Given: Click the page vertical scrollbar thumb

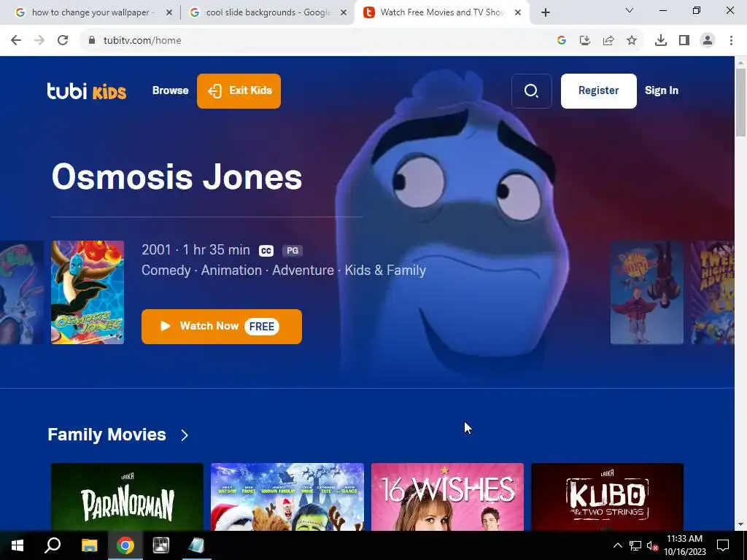Looking at the screenshot, I should click(741, 102).
